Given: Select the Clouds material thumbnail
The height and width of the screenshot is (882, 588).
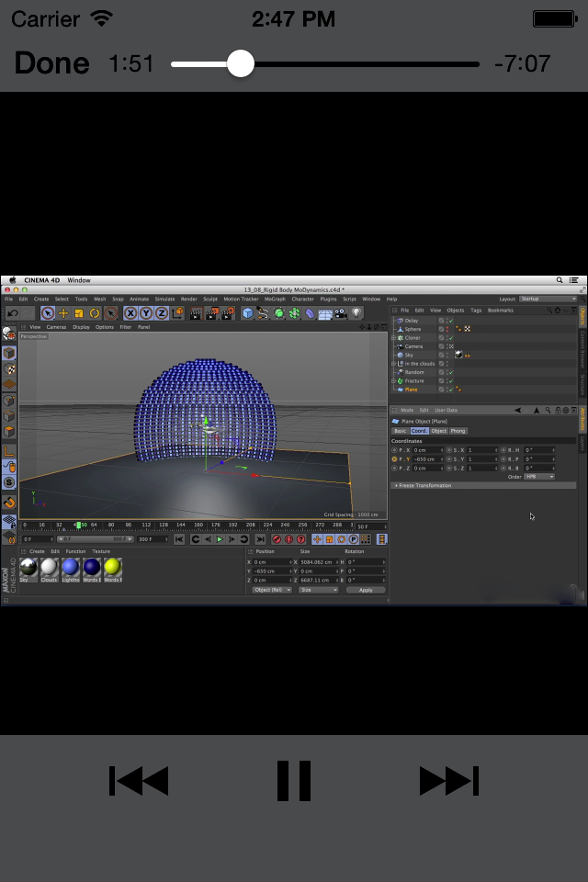Looking at the screenshot, I should [x=49, y=568].
